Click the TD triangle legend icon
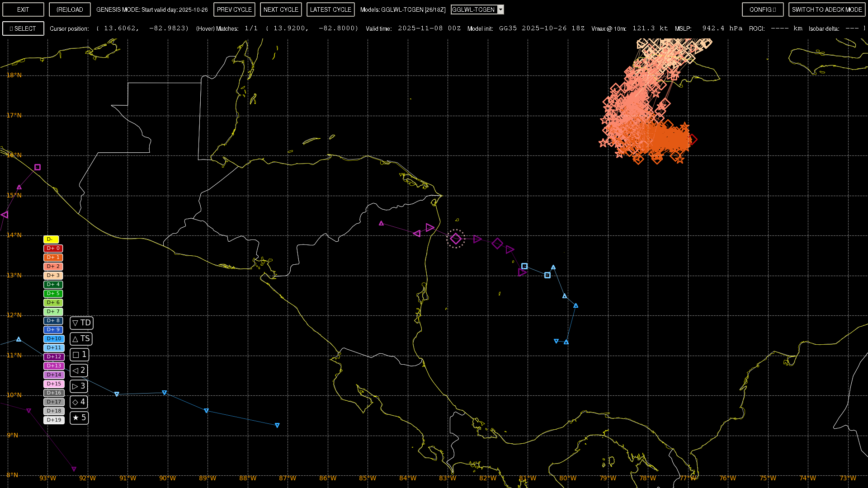 click(x=81, y=323)
